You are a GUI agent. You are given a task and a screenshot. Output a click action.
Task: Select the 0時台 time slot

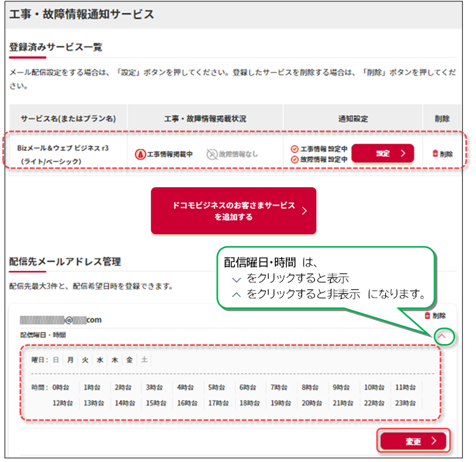(61, 387)
